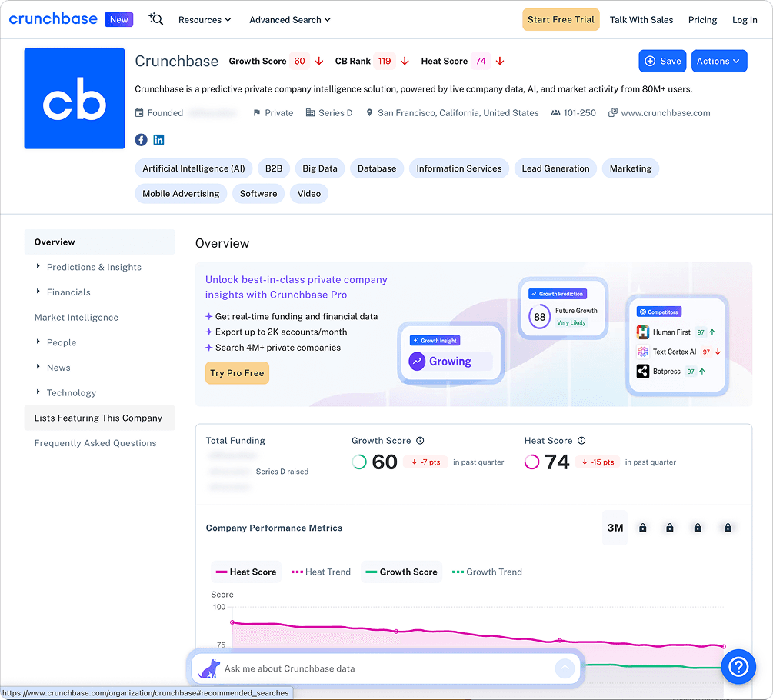
Task: Click the San Francisco location link
Action: 458,113
